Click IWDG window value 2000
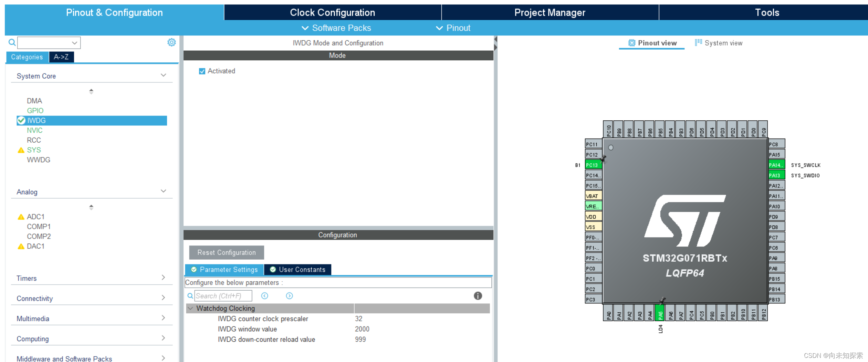Image resolution: width=868 pixels, height=362 pixels. click(x=362, y=329)
